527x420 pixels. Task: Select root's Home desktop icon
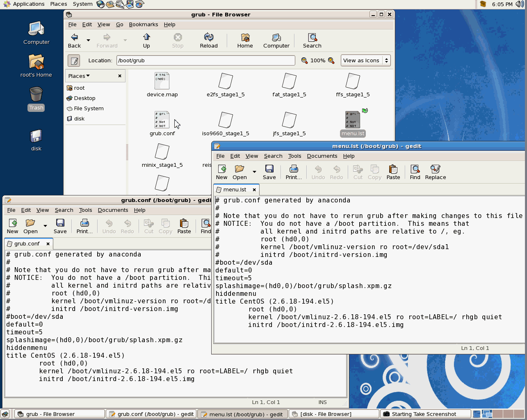coord(36,66)
